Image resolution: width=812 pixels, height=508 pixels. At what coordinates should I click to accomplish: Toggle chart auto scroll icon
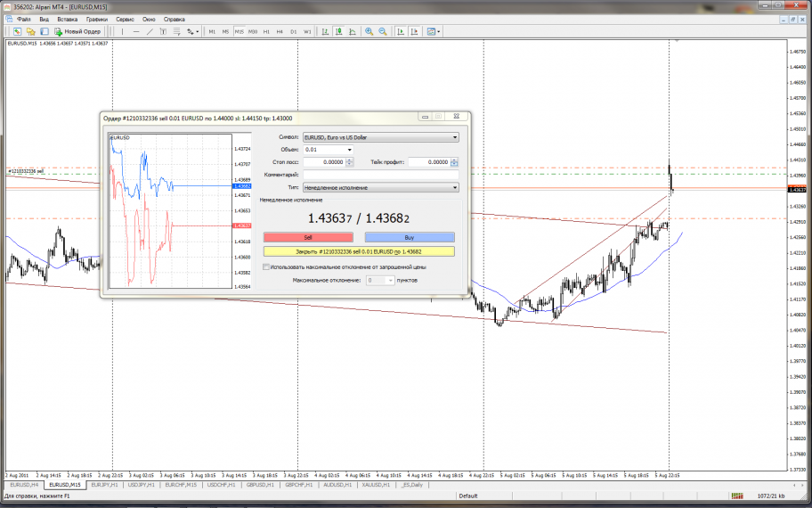401,31
